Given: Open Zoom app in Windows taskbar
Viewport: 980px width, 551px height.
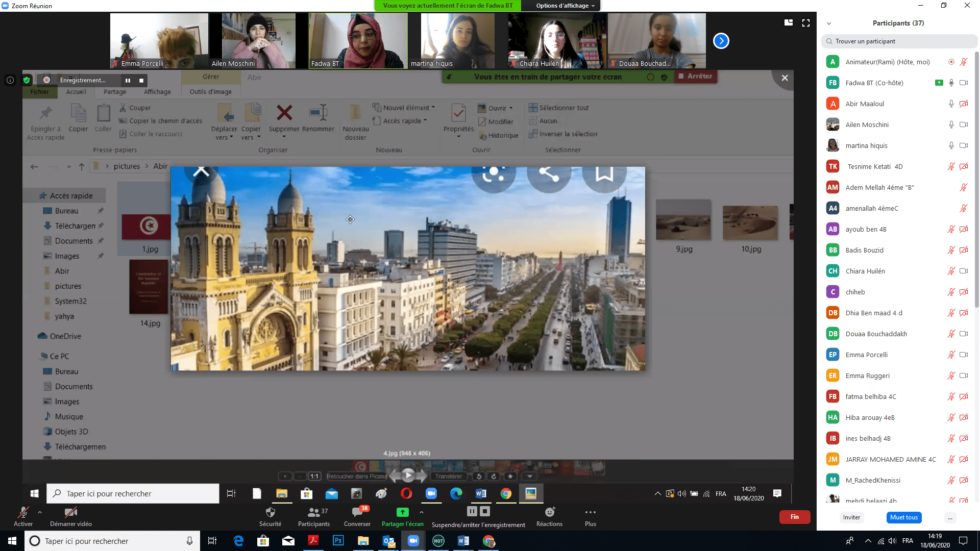Looking at the screenshot, I should point(413,541).
